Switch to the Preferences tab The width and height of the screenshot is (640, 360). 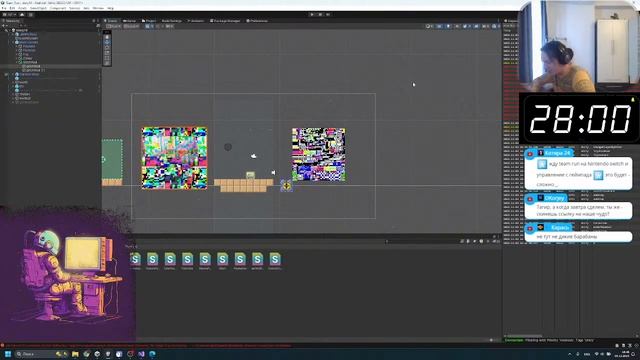[257, 21]
